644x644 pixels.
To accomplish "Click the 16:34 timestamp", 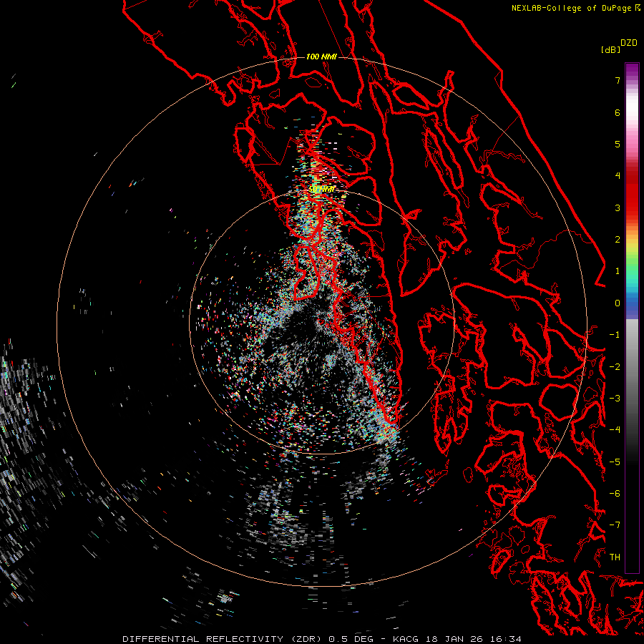I will (506, 639).
